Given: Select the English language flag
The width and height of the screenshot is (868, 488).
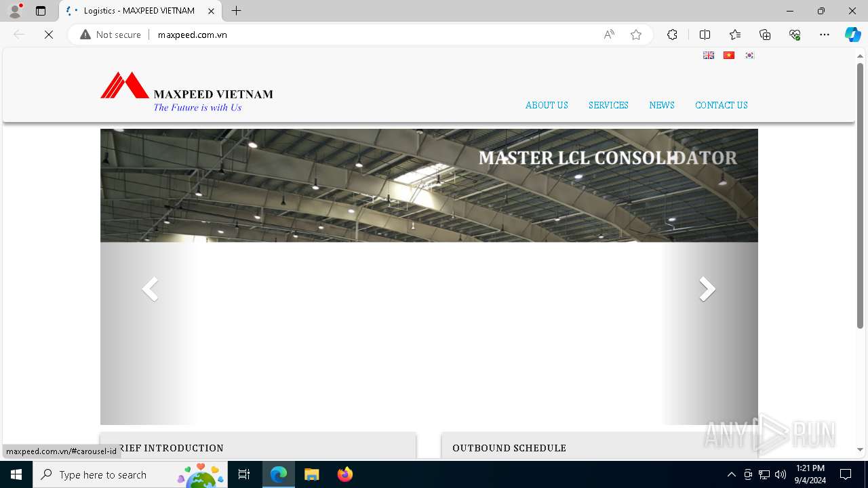Looking at the screenshot, I should pos(709,56).
